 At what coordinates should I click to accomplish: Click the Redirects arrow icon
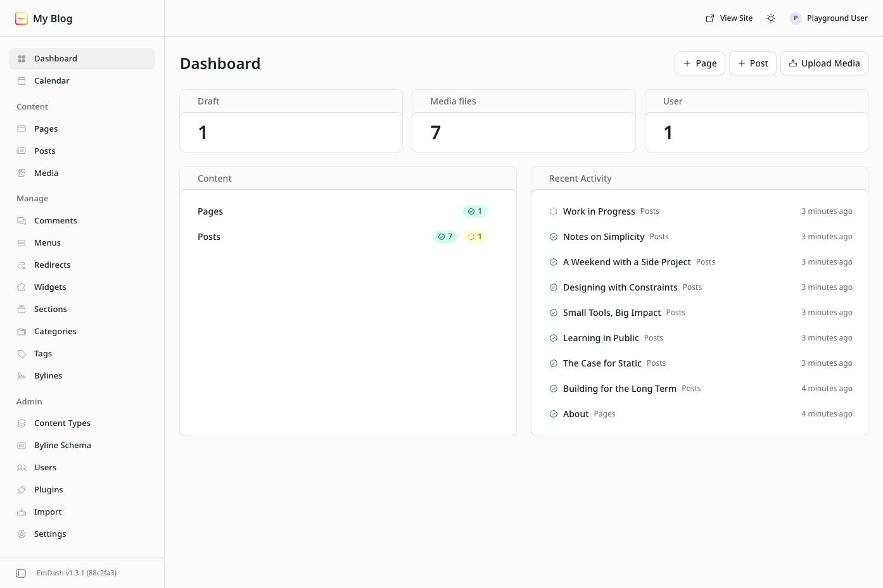(22, 265)
